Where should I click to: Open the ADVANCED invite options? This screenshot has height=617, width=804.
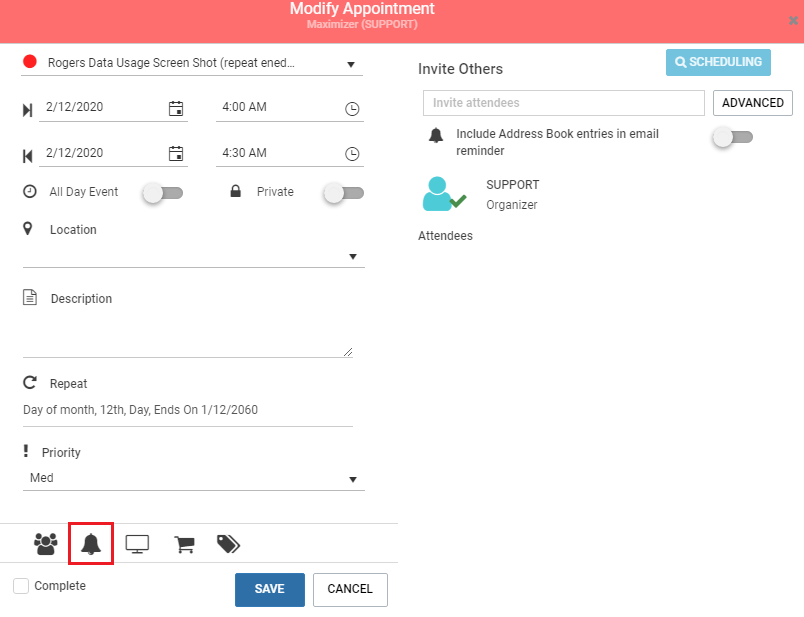[751, 102]
